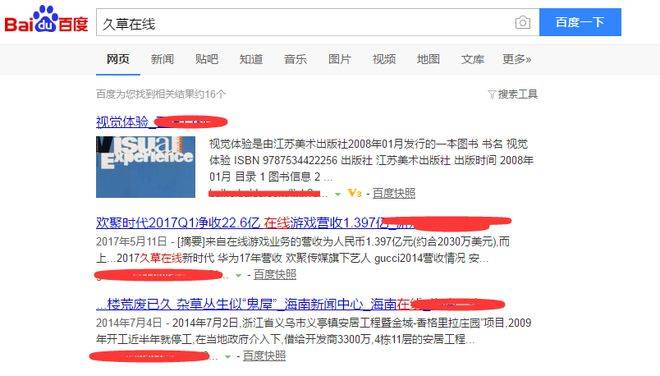Expand the dropdown arrow under the first result
Image resolution: width=660 pixels, height=376 pixels.
point(338,194)
